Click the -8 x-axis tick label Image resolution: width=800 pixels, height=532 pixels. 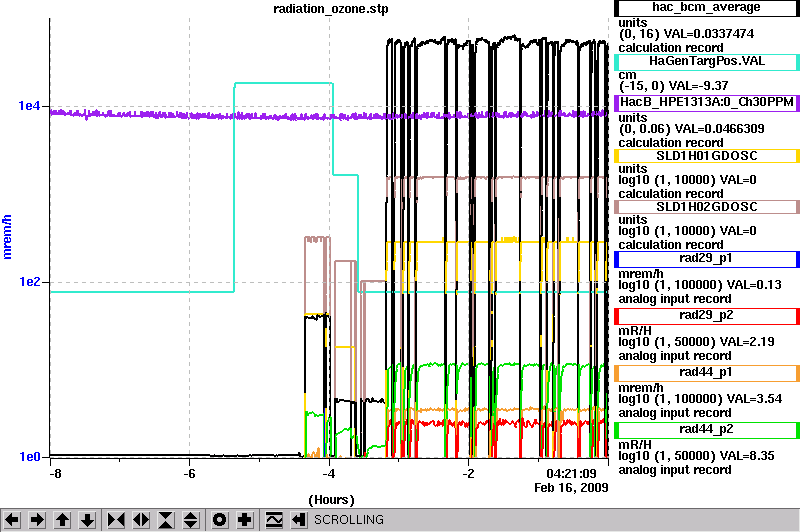pos(55,473)
